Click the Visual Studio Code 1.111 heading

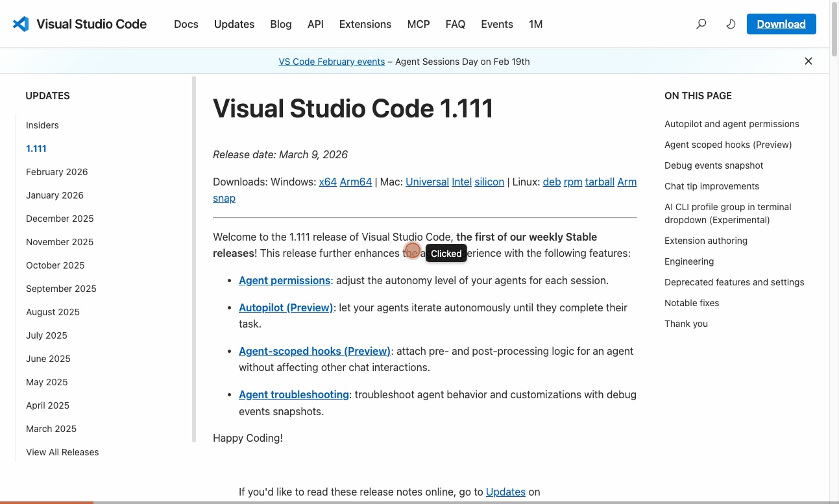coord(353,108)
